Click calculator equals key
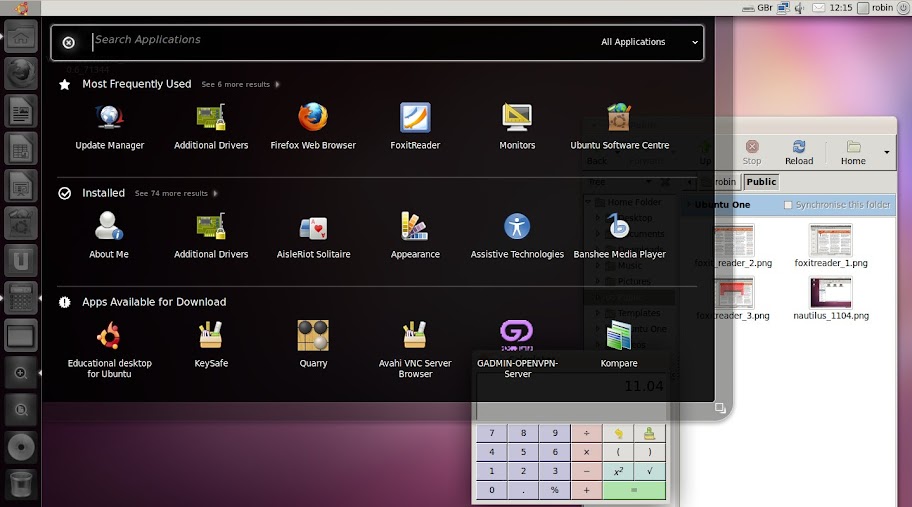Screen dimensions: 912x507 [634, 490]
